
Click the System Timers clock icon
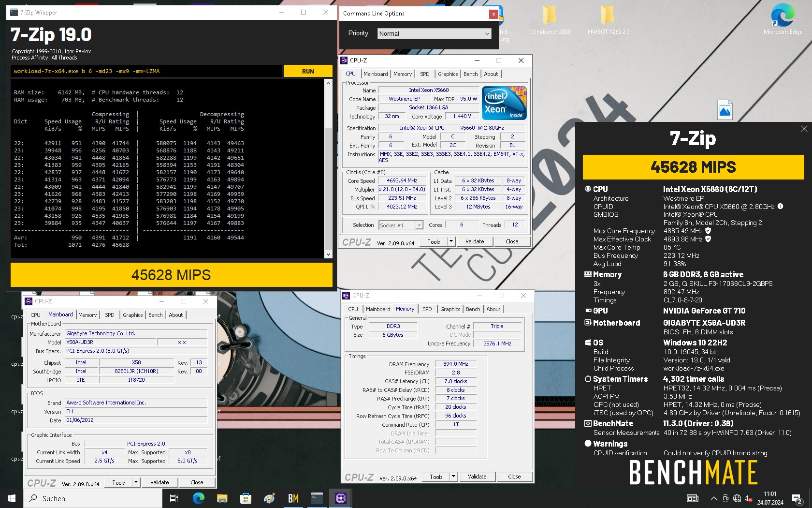click(x=588, y=379)
